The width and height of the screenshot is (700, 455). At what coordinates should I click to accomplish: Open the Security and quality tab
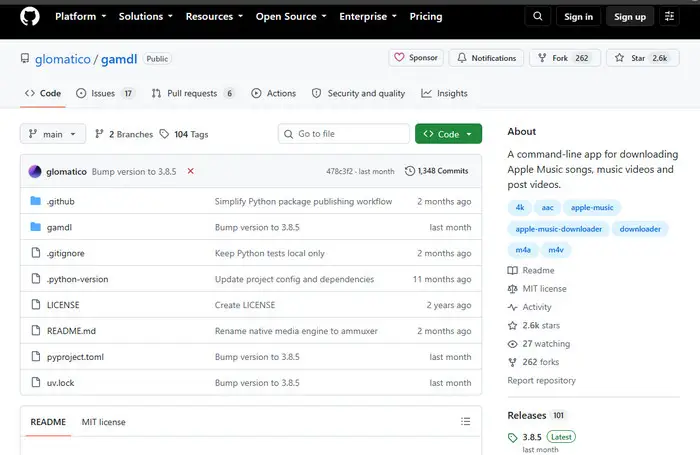358,93
